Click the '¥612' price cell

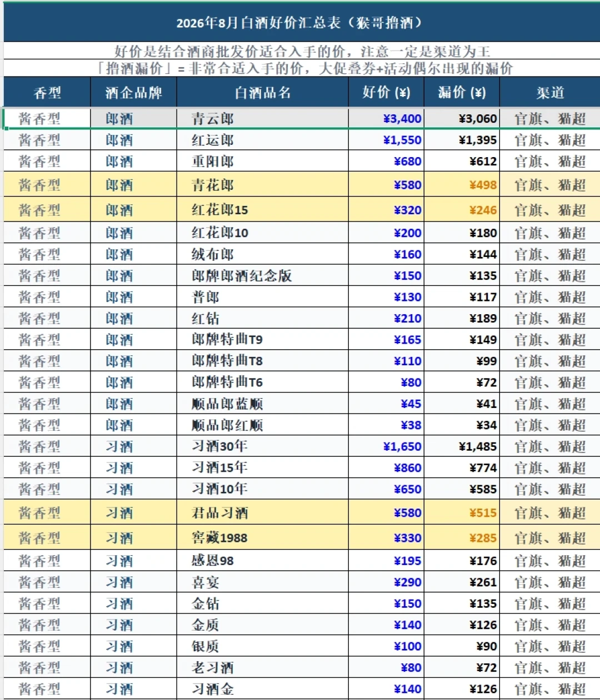(x=462, y=161)
